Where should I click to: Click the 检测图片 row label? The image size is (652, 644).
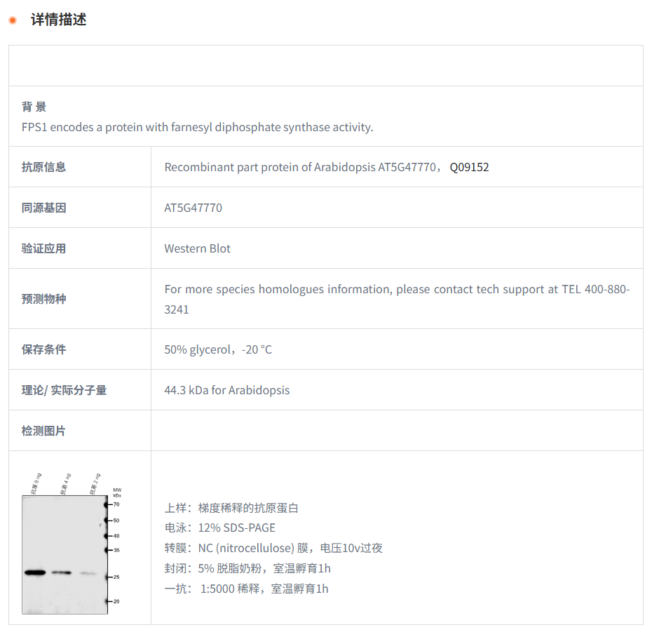coord(43,431)
